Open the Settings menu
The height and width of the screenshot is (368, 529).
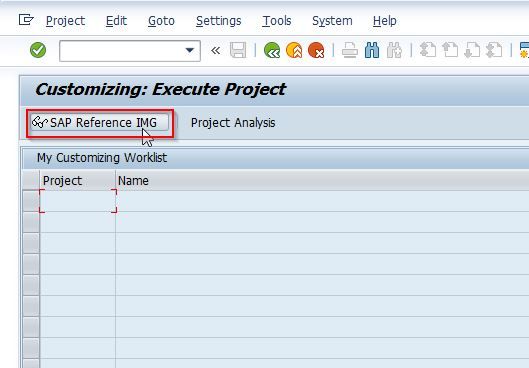pos(219,21)
